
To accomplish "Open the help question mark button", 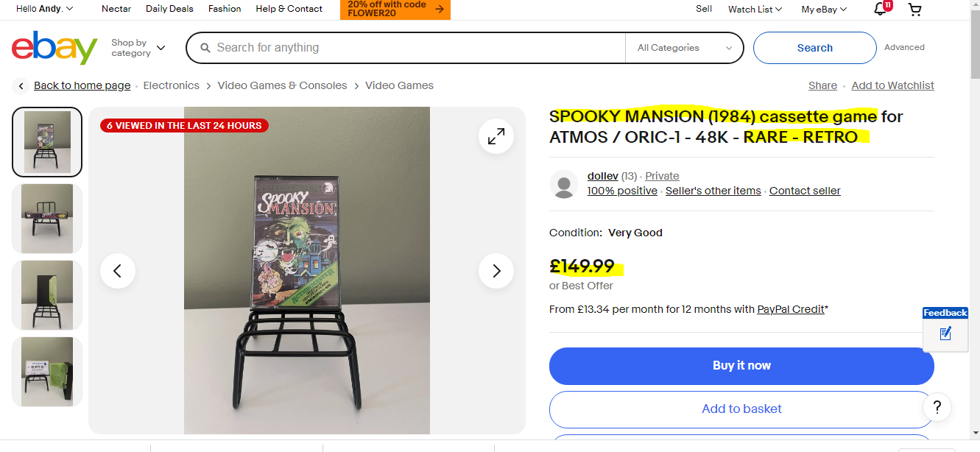I will point(937,407).
